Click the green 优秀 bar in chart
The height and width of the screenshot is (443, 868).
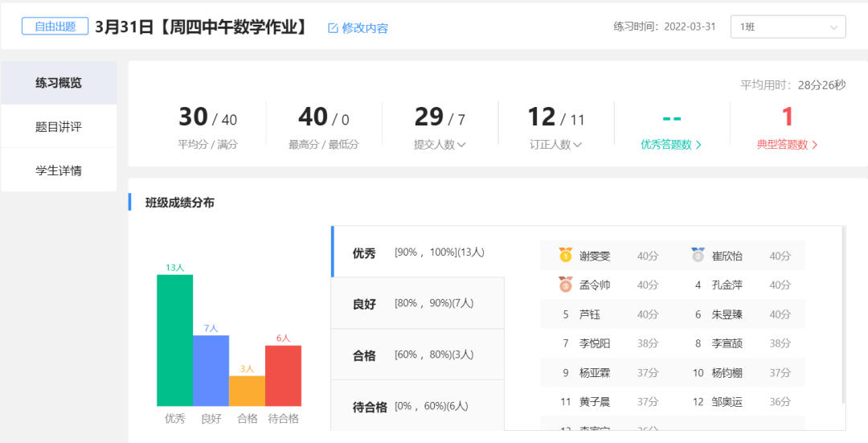click(x=174, y=340)
